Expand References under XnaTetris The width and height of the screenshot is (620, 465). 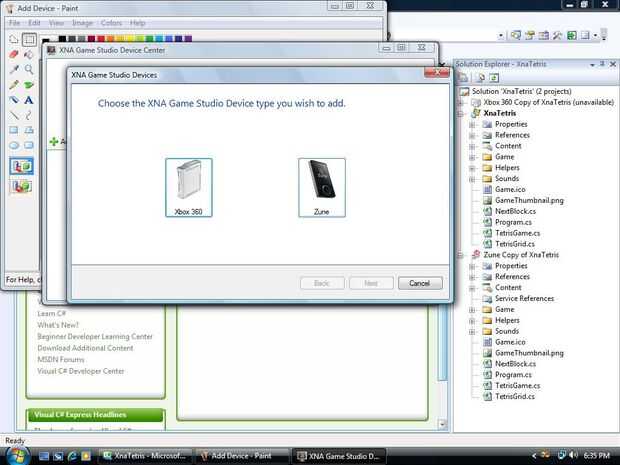(x=472, y=135)
